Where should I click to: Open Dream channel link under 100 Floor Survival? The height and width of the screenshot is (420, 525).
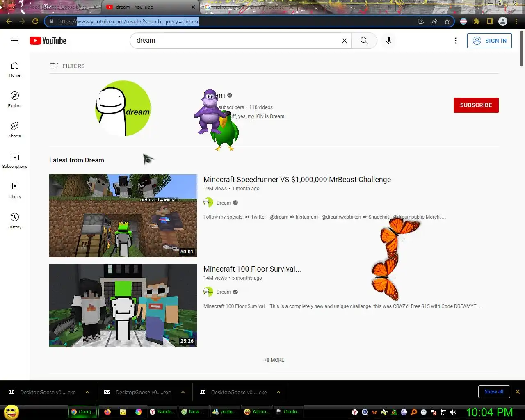point(224,292)
